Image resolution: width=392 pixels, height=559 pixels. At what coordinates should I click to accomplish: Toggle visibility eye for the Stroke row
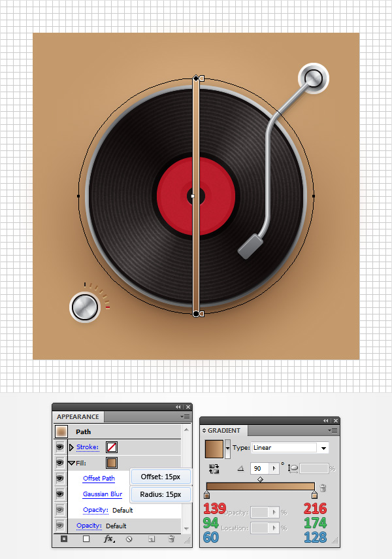[x=60, y=447]
